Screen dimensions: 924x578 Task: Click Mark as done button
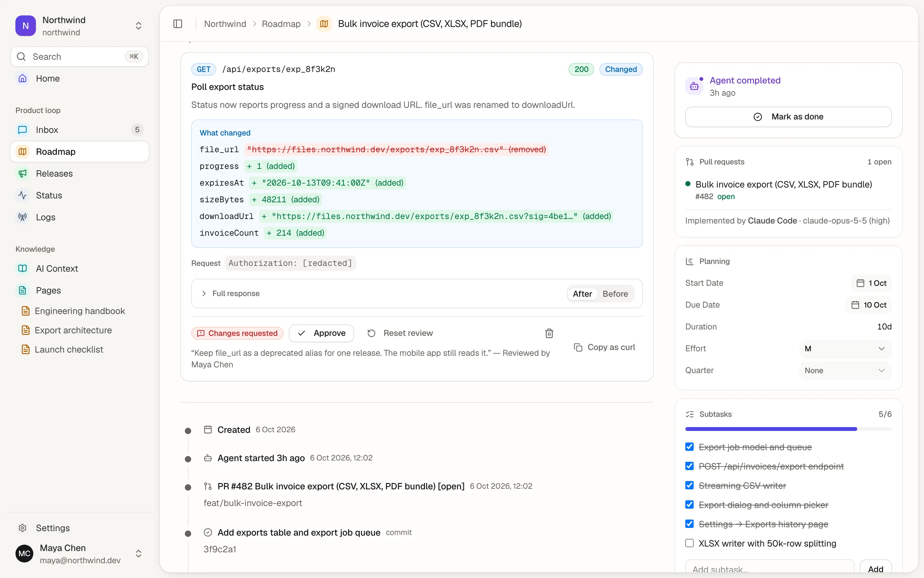pyautogui.click(x=788, y=117)
